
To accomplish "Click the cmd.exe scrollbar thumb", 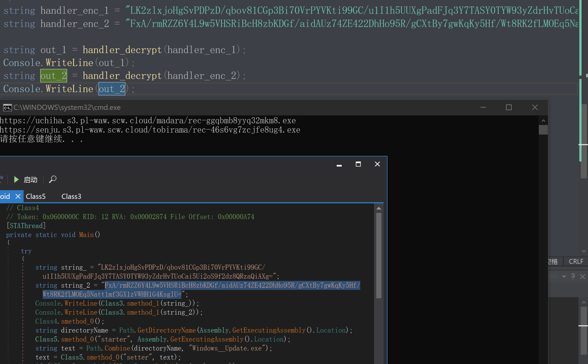I will 543,130.
